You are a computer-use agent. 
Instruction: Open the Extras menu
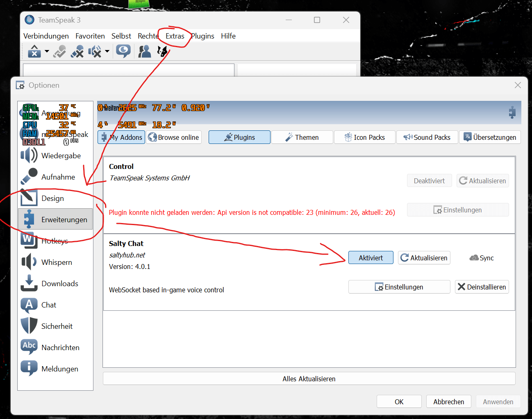175,36
